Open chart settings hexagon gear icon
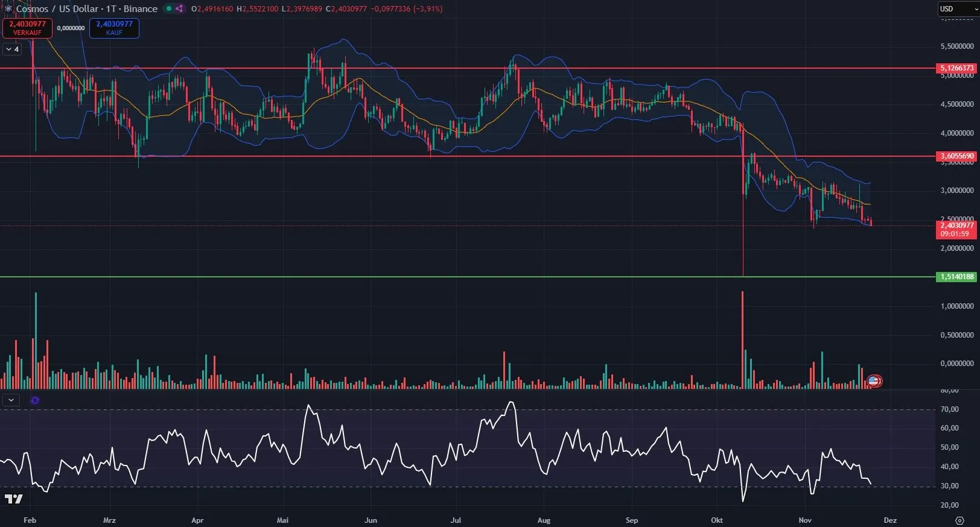980x527 pixels. point(959,520)
